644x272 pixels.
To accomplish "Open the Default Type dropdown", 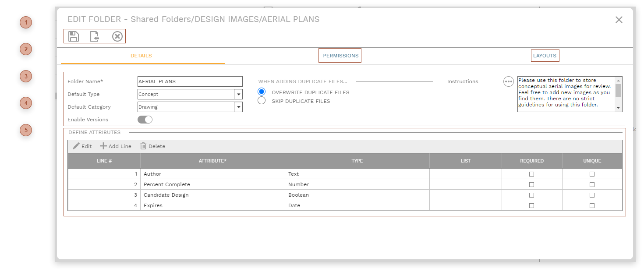I will coord(238,94).
